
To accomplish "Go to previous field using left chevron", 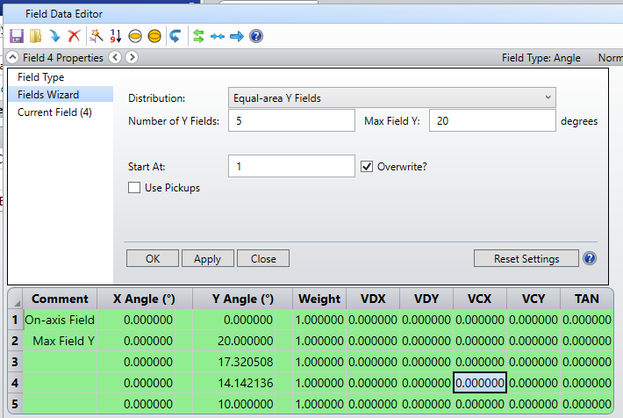I will tap(115, 58).
